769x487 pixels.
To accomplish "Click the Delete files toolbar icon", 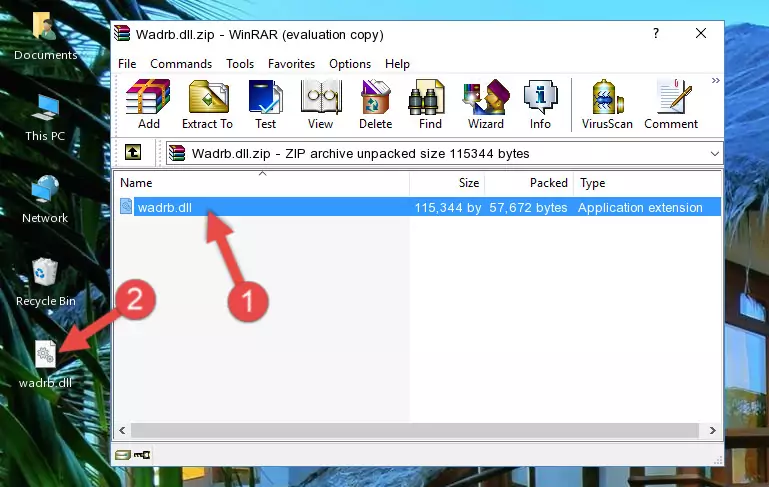I will (x=376, y=104).
